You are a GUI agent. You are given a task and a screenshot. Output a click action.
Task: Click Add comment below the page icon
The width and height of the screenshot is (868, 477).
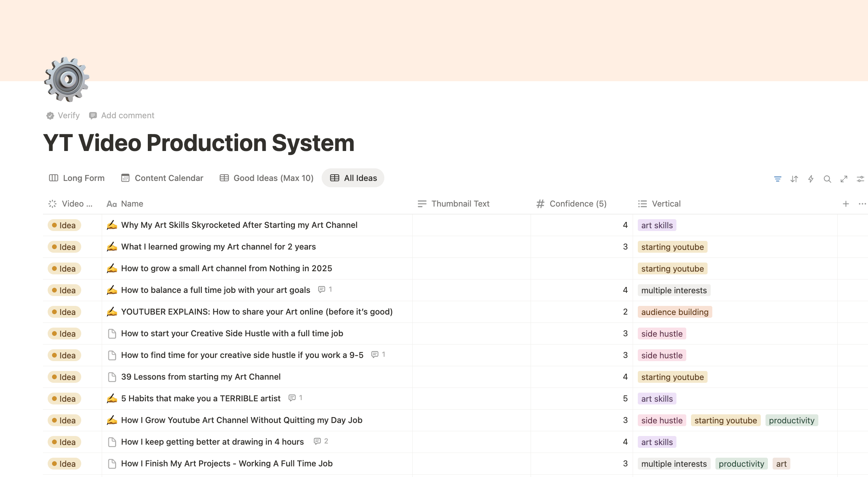coord(122,116)
